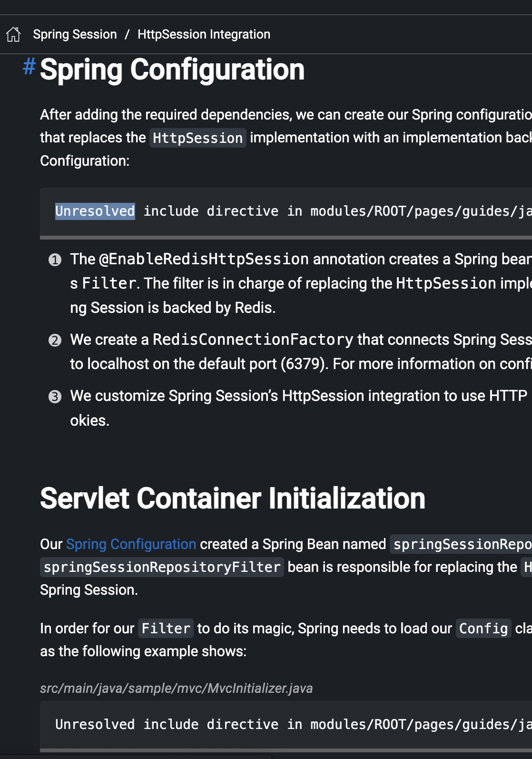
Task: Select the HttpSession inline code span
Action: click(x=197, y=138)
